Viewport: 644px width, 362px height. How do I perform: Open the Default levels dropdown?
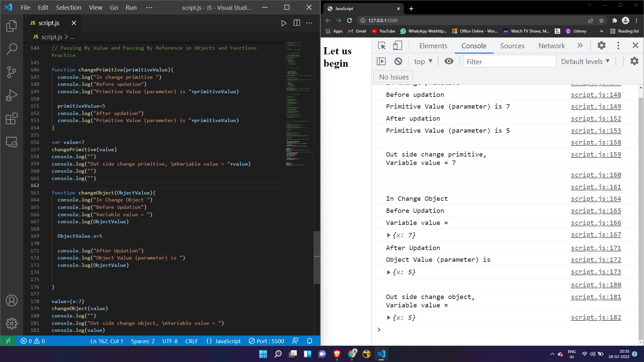[x=585, y=61]
